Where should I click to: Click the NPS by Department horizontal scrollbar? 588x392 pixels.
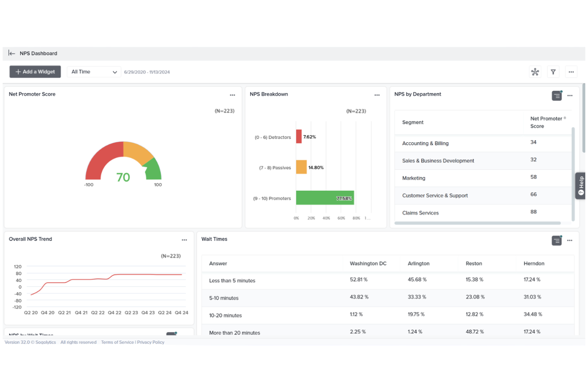pos(478,223)
